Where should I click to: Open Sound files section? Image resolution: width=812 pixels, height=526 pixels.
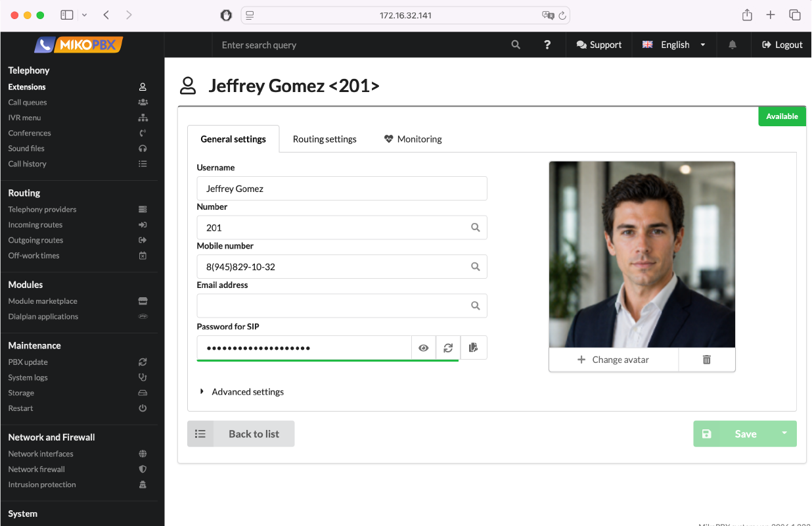26,149
